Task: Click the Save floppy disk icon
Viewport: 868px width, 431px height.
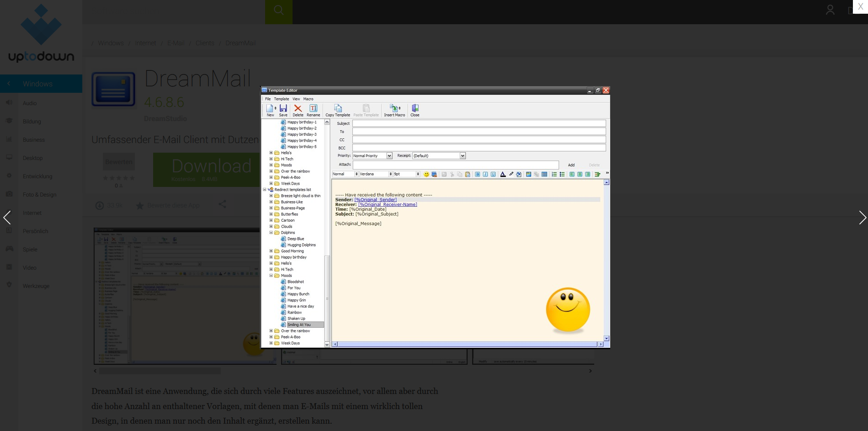Action: coord(283,108)
